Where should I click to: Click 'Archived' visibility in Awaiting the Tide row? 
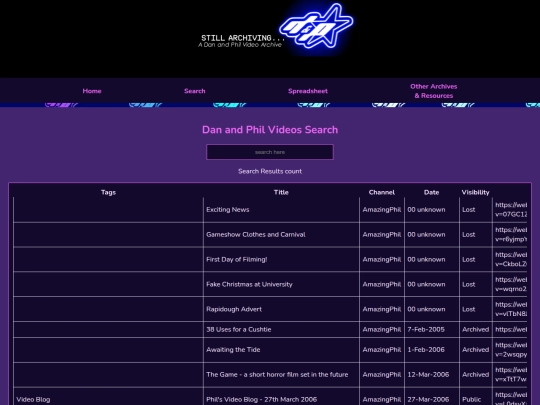(476, 350)
